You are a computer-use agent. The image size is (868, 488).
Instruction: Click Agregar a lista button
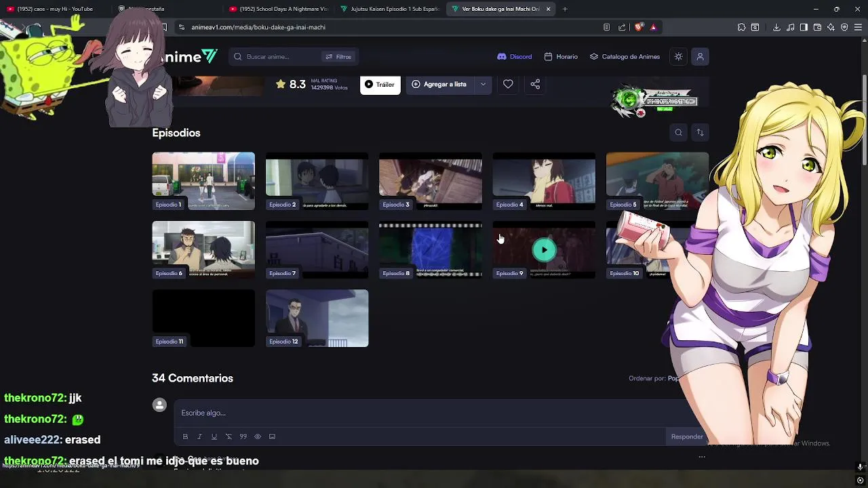(439, 85)
